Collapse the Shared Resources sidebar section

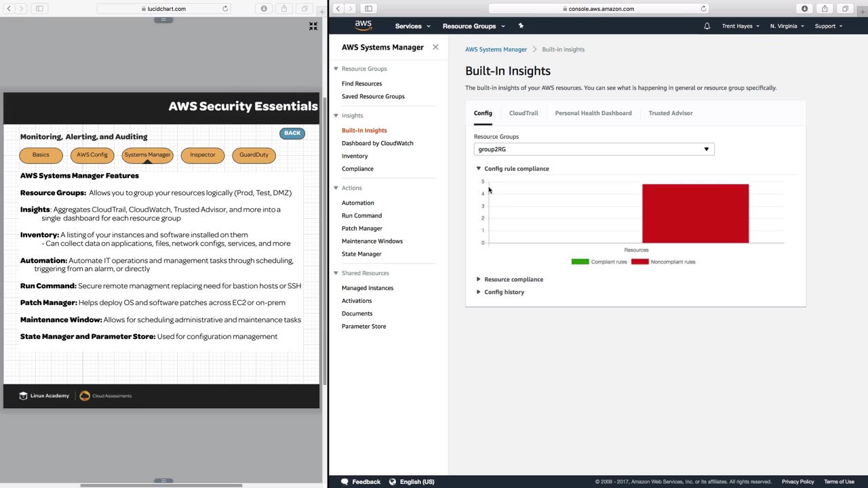pyautogui.click(x=336, y=273)
